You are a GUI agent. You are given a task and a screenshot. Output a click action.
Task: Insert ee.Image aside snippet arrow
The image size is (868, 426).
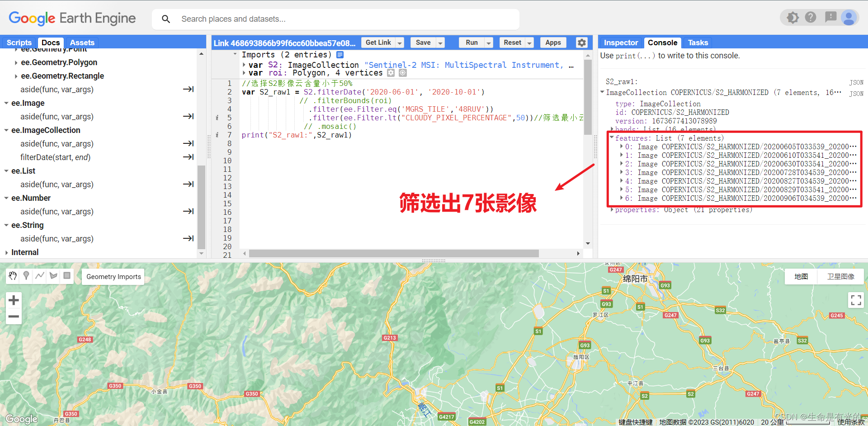tap(188, 116)
